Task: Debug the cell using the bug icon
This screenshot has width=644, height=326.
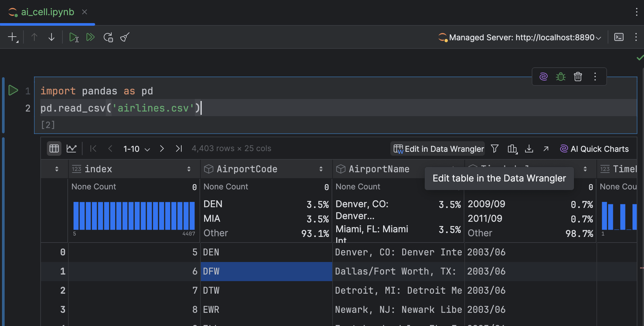Action: coord(560,77)
